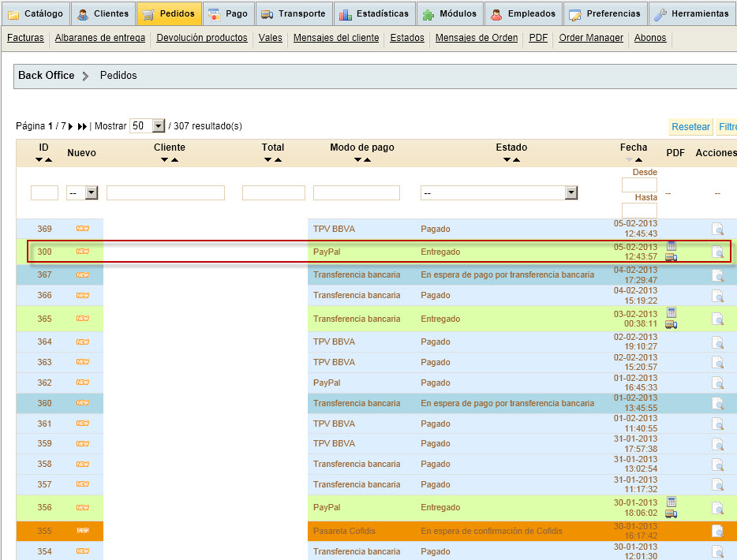Click the Cliente filter text field

(x=166, y=192)
